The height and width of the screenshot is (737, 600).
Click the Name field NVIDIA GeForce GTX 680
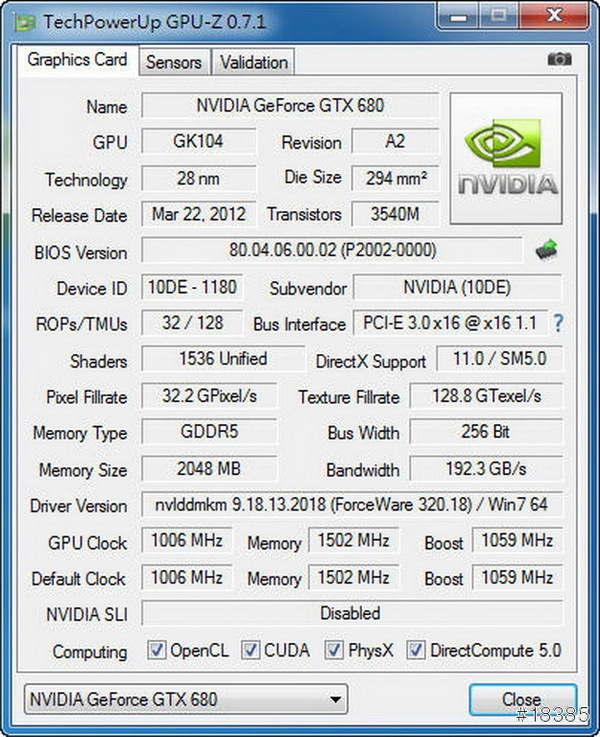(290, 105)
